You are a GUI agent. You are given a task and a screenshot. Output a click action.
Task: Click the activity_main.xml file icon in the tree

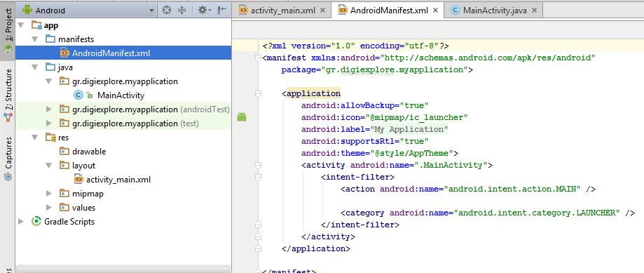tap(78, 180)
